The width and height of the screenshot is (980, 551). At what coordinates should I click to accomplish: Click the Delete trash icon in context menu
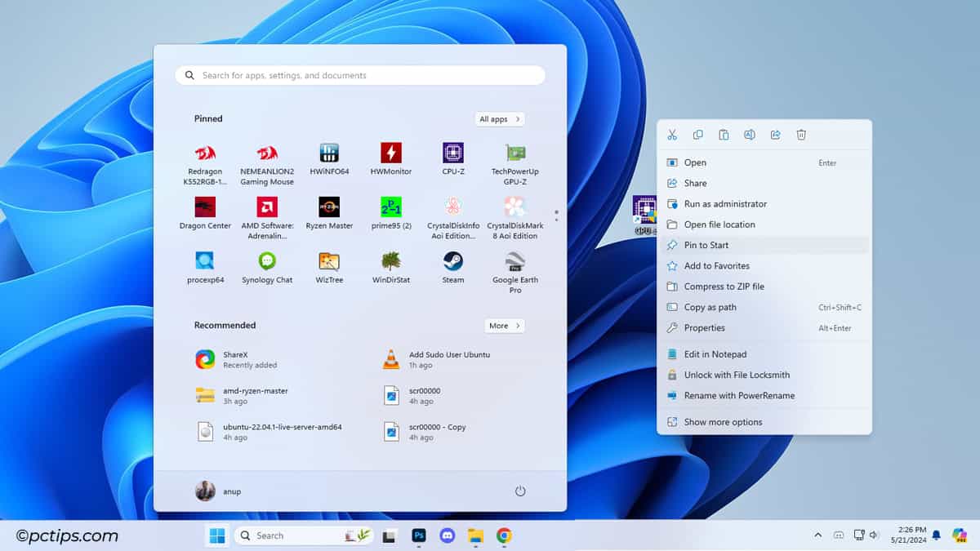pyautogui.click(x=801, y=135)
